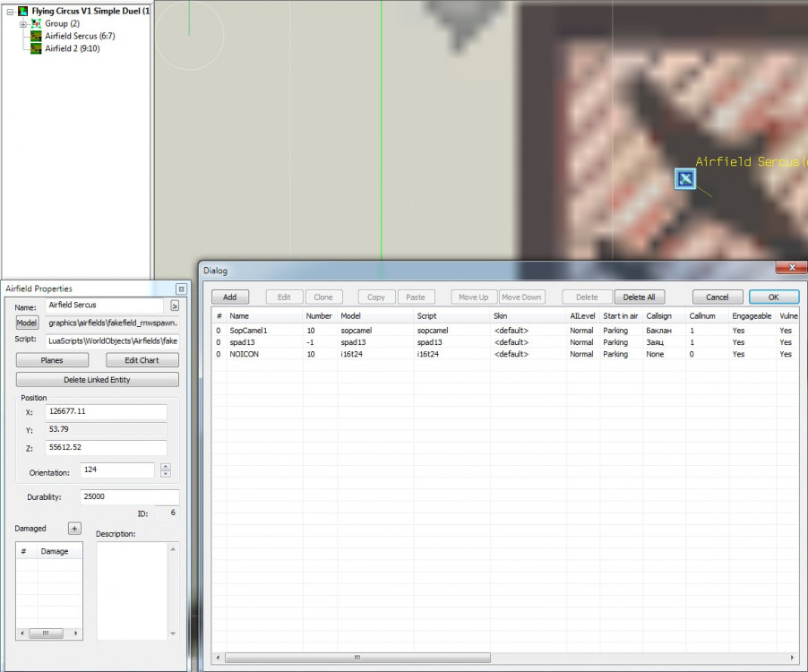
Task: Click the Number column header
Action: coord(320,316)
